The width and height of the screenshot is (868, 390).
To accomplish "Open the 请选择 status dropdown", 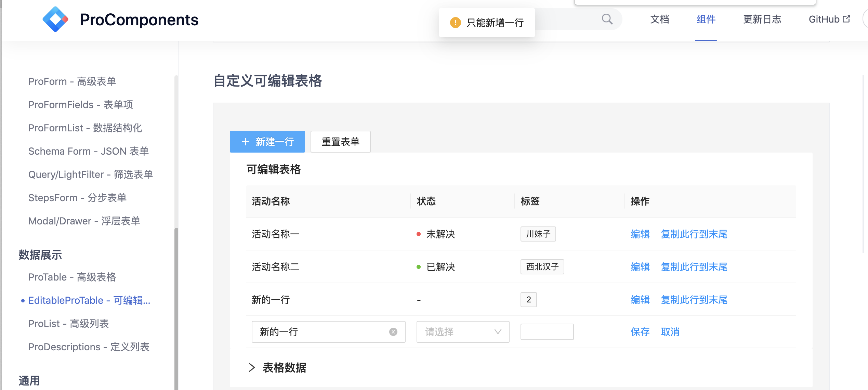I will pyautogui.click(x=463, y=332).
